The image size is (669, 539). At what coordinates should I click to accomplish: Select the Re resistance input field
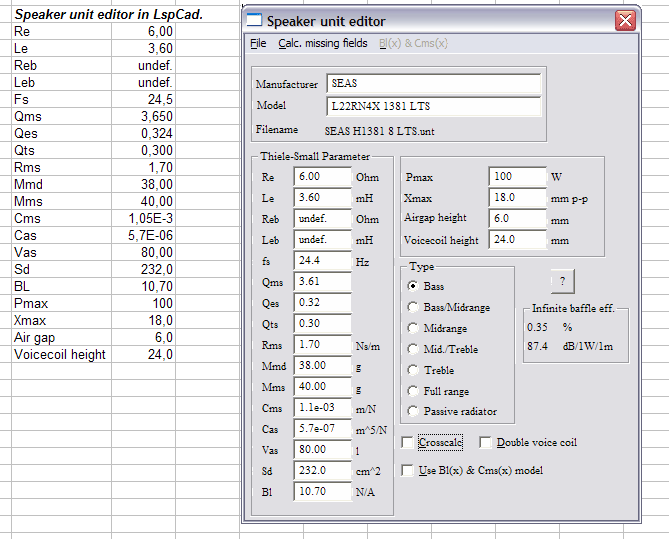pyautogui.click(x=321, y=176)
